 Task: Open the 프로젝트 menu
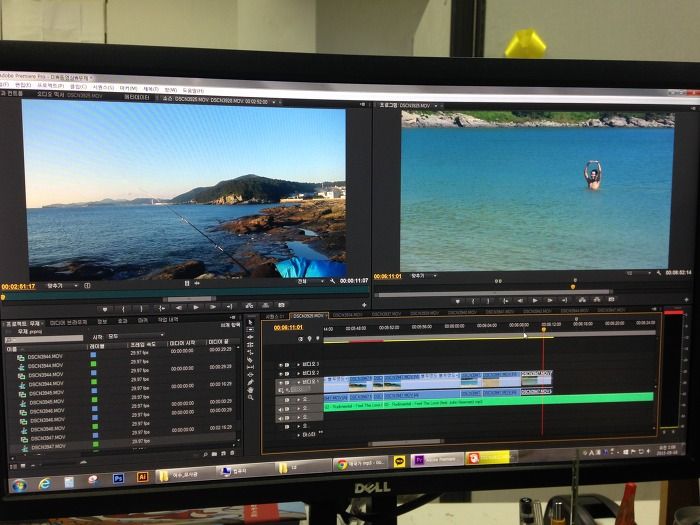click(x=50, y=85)
